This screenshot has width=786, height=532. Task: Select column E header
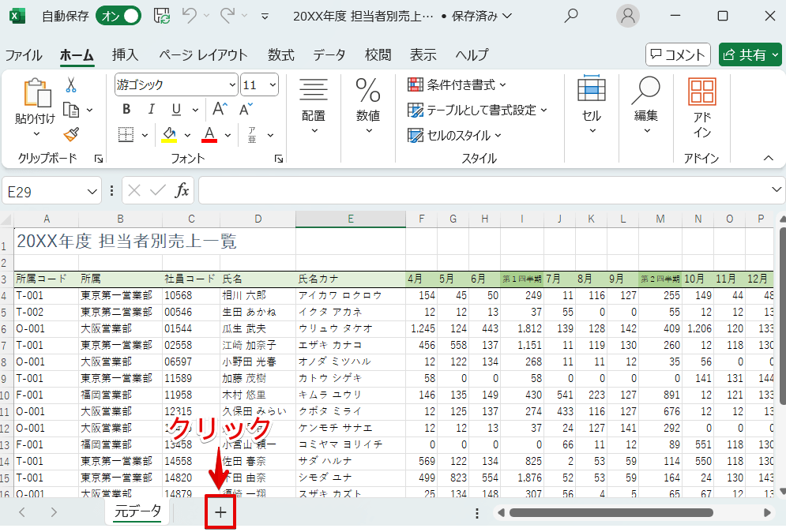coord(351,219)
